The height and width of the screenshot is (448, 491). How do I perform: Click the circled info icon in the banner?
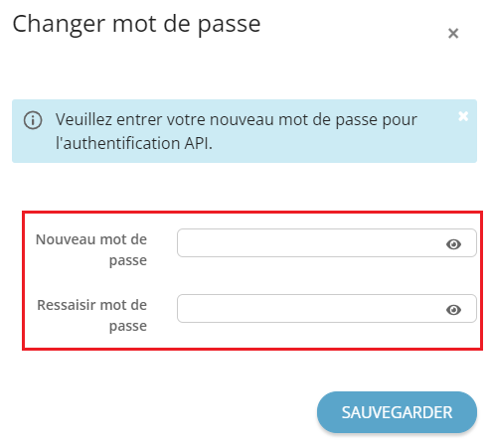[x=33, y=120]
